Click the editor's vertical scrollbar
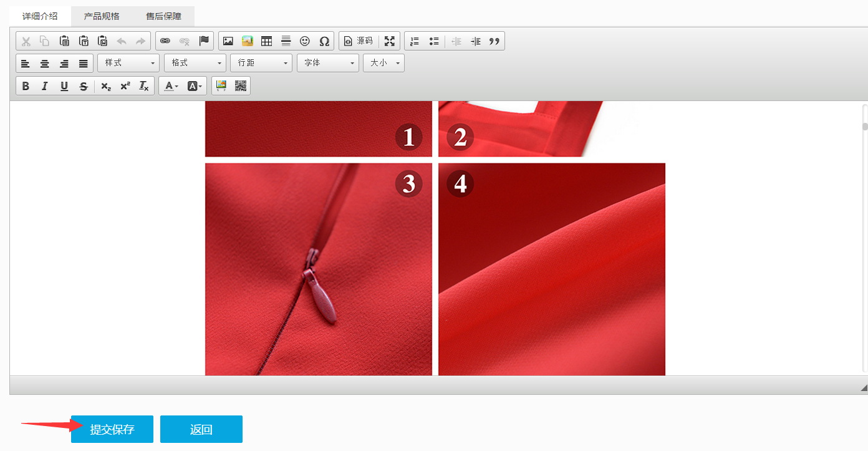This screenshot has height=451, width=868. [865, 237]
